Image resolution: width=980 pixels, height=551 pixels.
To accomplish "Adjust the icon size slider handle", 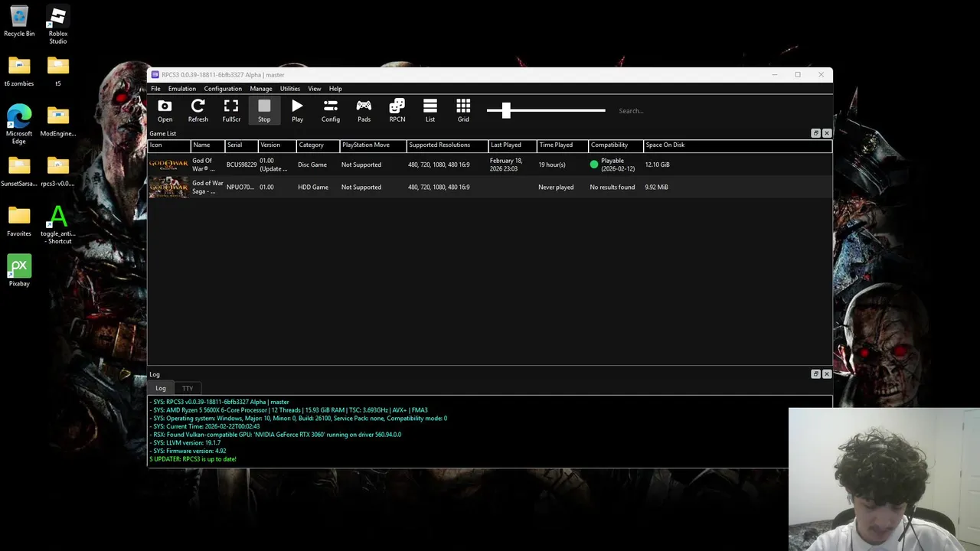I will 506,110.
